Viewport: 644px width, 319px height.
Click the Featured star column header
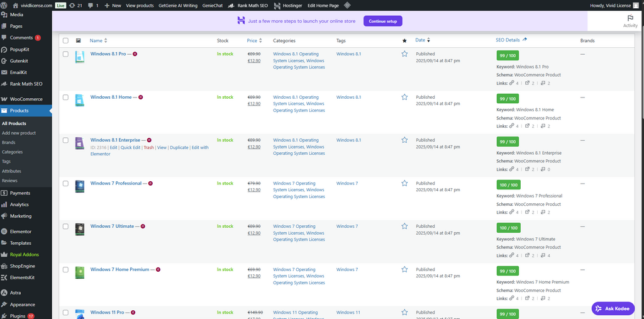click(404, 41)
